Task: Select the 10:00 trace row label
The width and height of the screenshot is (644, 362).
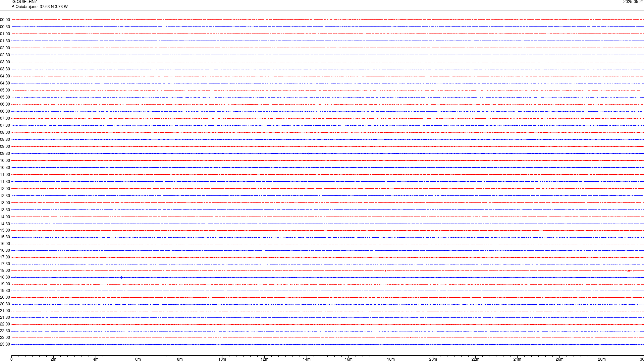Action: pos(5,161)
